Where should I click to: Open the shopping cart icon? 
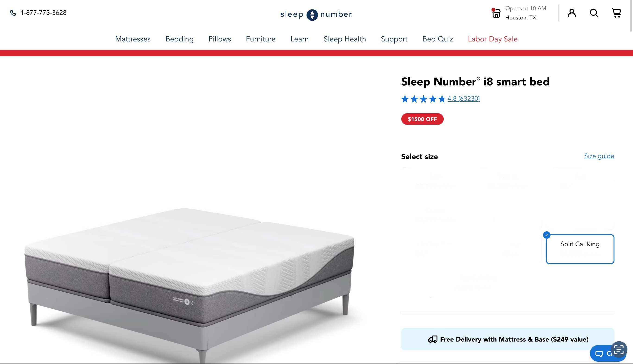(616, 13)
